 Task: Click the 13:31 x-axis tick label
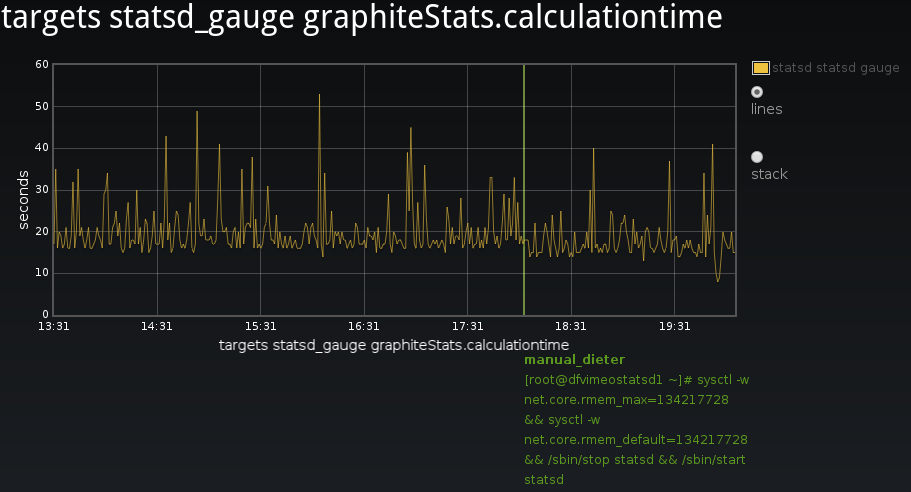(x=53, y=326)
